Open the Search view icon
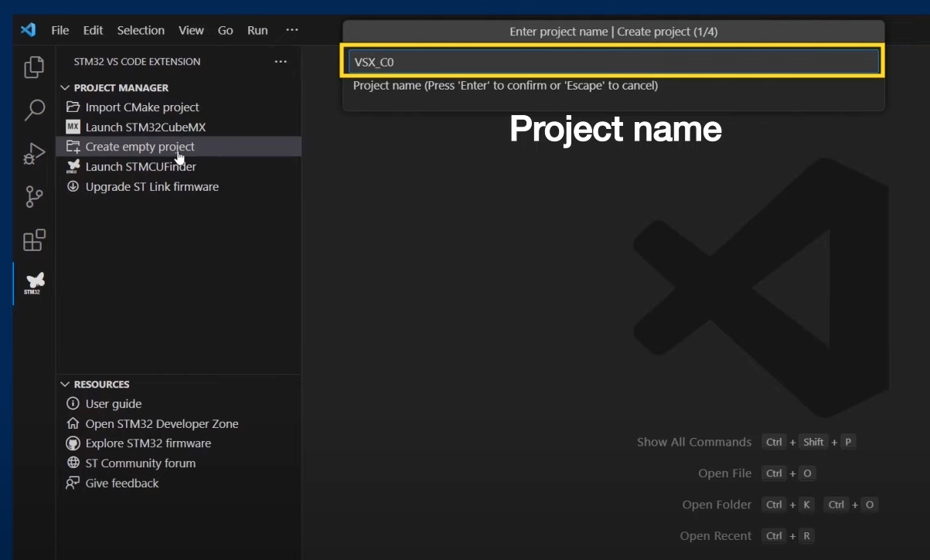Image resolution: width=930 pixels, height=560 pixels. tap(34, 110)
